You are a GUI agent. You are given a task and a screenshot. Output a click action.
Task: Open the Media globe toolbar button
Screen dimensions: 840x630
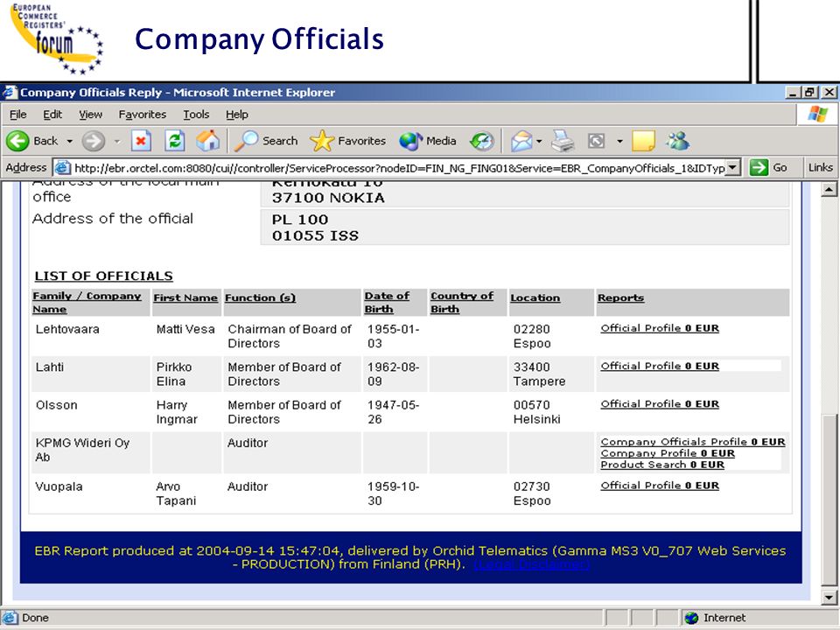coord(428,141)
